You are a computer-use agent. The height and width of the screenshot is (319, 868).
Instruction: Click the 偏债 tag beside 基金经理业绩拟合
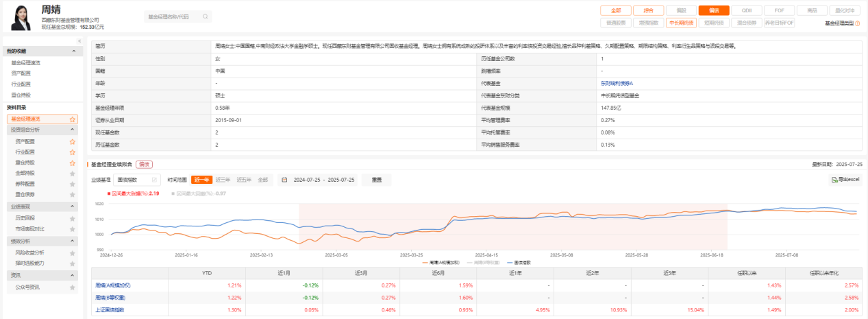[144, 165]
